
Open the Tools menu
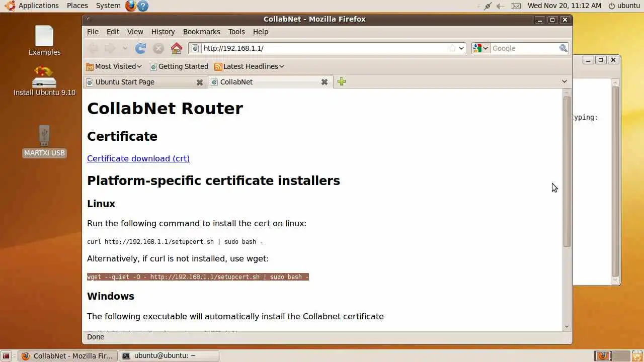click(x=236, y=32)
